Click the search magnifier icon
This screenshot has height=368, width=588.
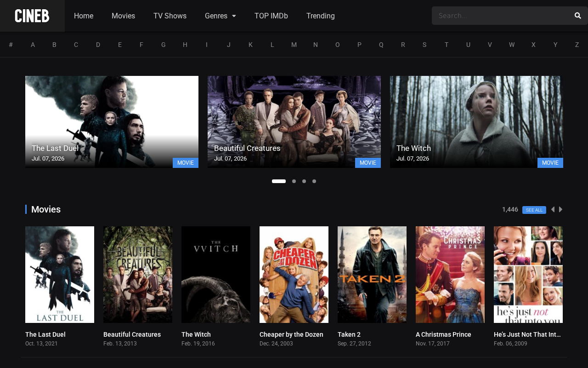pos(578,16)
